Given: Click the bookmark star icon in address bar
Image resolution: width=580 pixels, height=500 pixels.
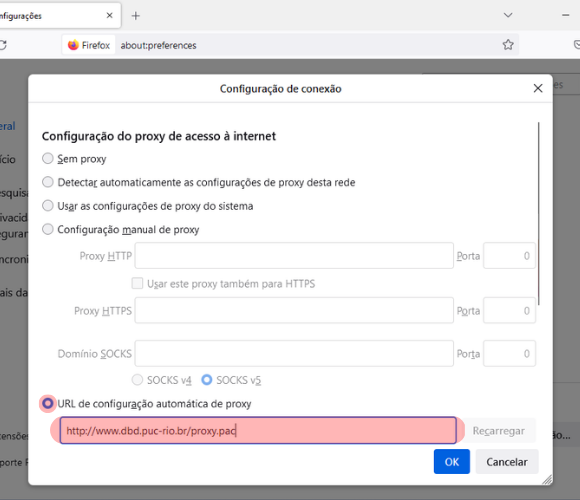Looking at the screenshot, I should pyautogui.click(x=508, y=45).
